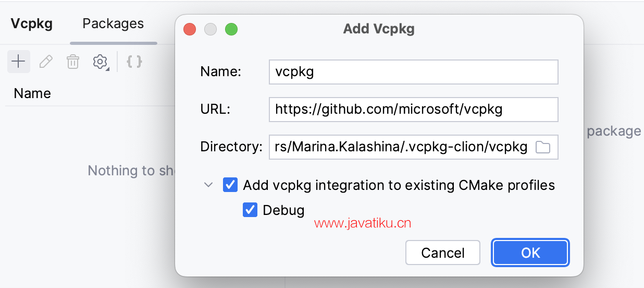Dismiss dialog with Cancel button

click(x=443, y=253)
